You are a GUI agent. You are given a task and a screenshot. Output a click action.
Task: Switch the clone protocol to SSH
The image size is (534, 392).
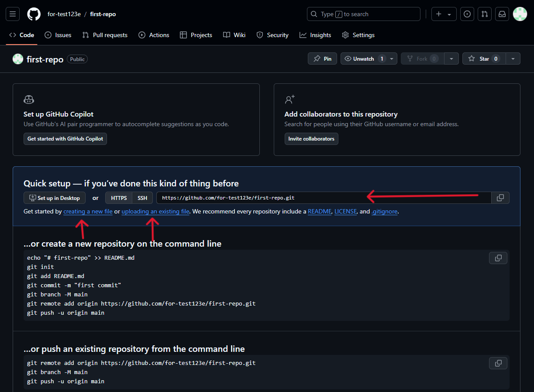click(142, 197)
